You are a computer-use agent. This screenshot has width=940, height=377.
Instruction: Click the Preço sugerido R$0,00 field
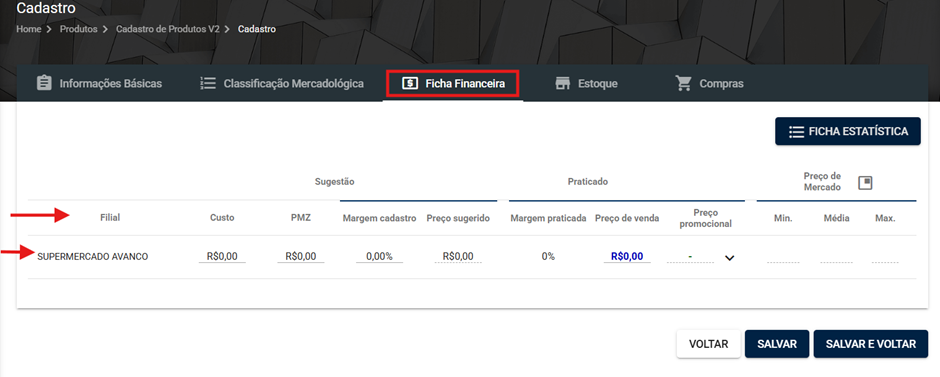click(x=458, y=257)
